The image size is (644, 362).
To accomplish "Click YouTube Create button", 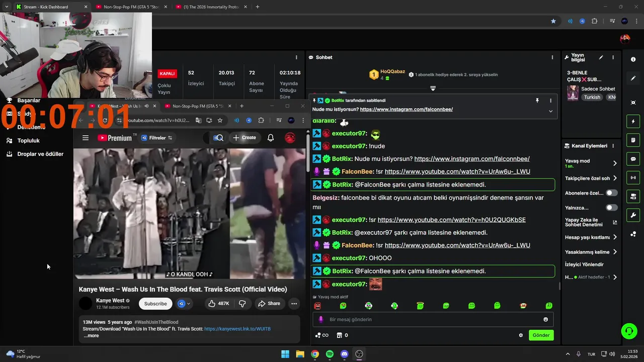I will click(x=245, y=138).
